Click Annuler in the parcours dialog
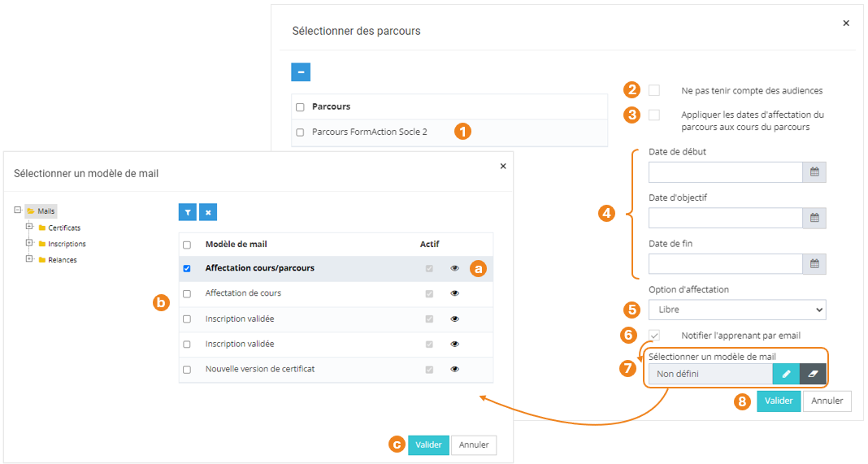868x464 pixels. [x=827, y=401]
